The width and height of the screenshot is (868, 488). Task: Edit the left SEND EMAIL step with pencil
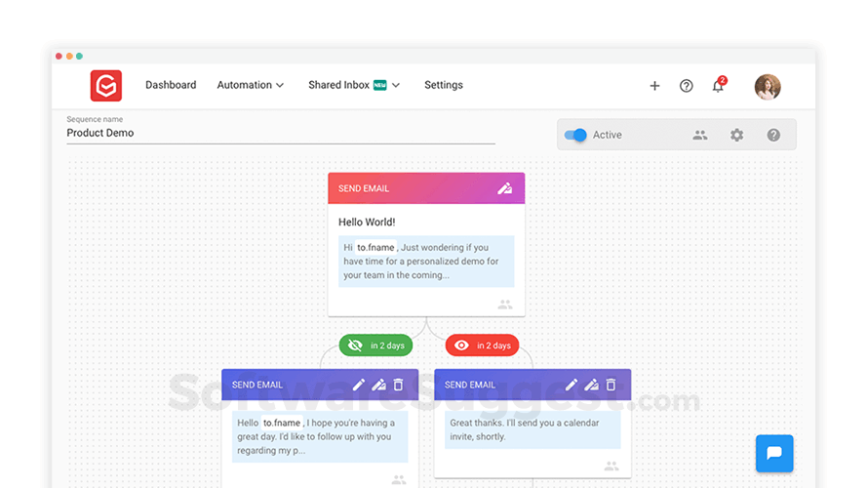(x=359, y=385)
